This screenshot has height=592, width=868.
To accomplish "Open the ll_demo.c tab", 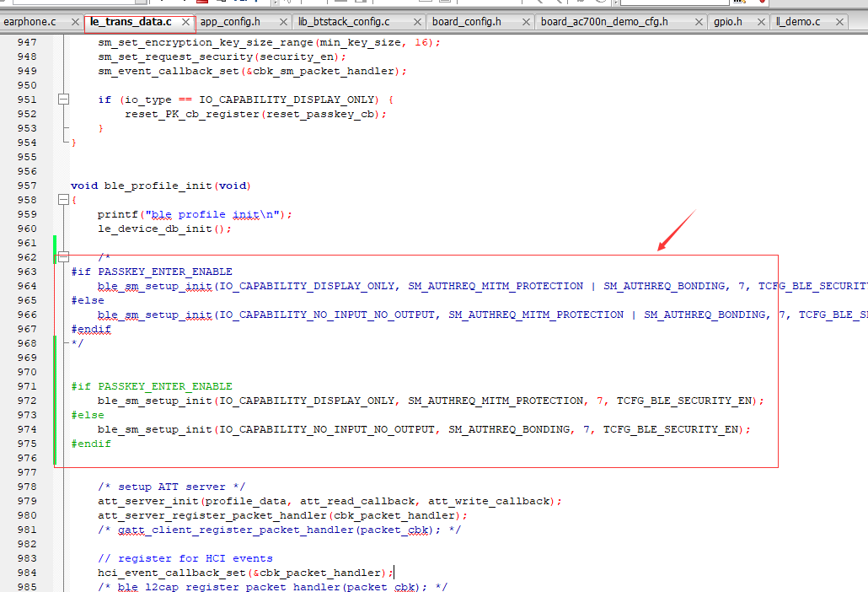I will 798,22.
